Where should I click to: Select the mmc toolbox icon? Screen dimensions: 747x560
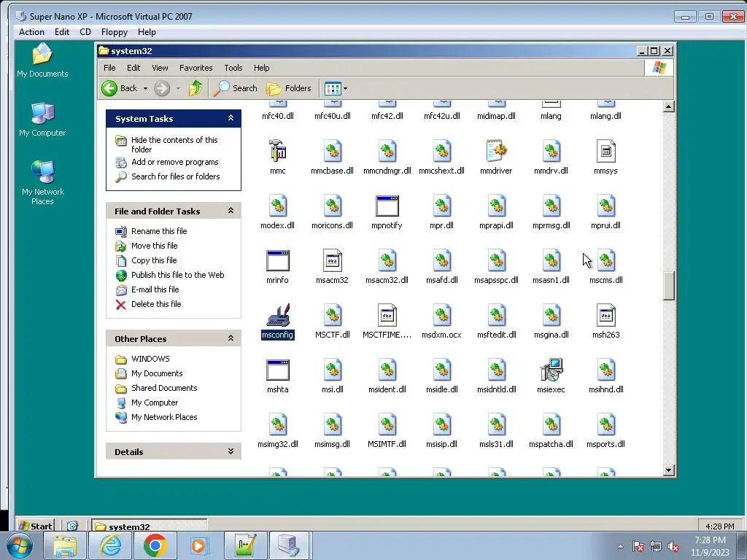[278, 151]
